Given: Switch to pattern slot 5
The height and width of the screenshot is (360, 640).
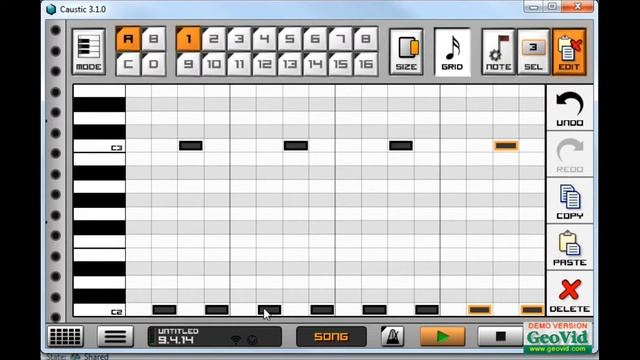Looking at the screenshot, I should coord(290,39).
